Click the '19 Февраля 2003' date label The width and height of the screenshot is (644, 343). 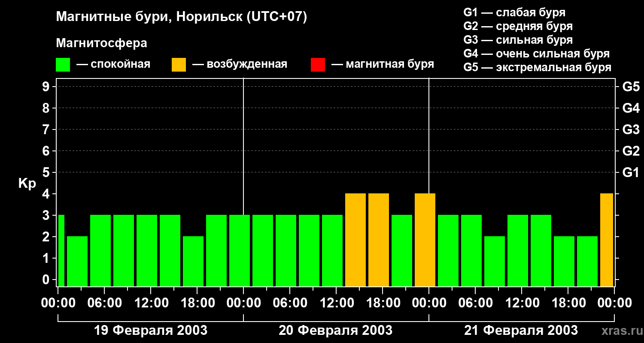coord(151,331)
